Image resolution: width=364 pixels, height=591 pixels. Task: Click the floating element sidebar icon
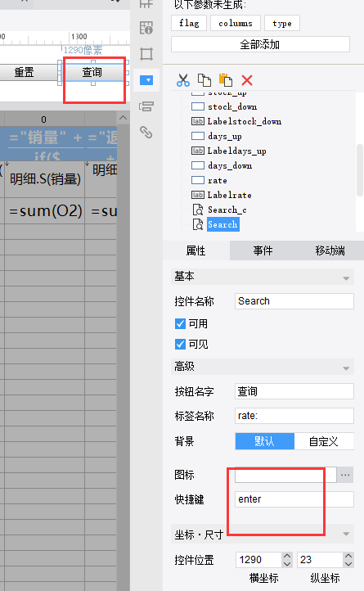coord(146,106)
